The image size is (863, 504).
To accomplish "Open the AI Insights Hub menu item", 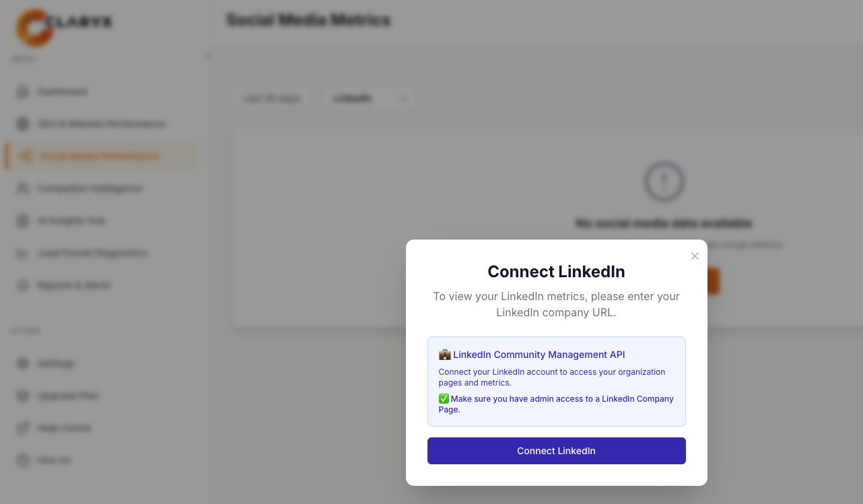I will coord(71,221).
